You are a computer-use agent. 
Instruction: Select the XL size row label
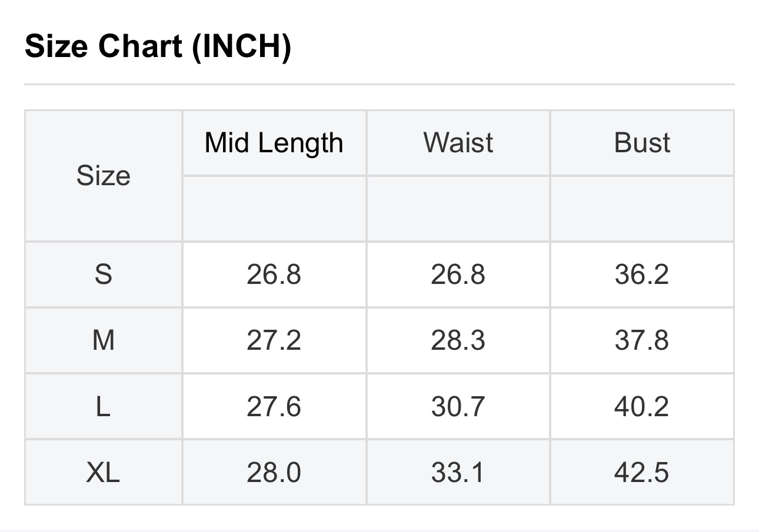[104, 472]
